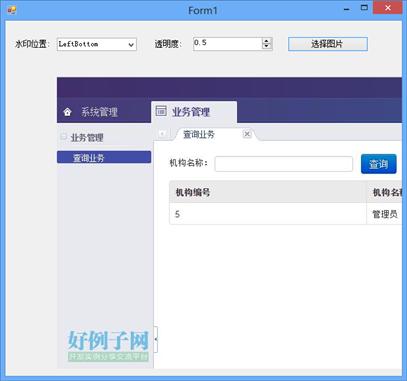
Task: Close the 查询业务 tab with its X
Action: 247,134
